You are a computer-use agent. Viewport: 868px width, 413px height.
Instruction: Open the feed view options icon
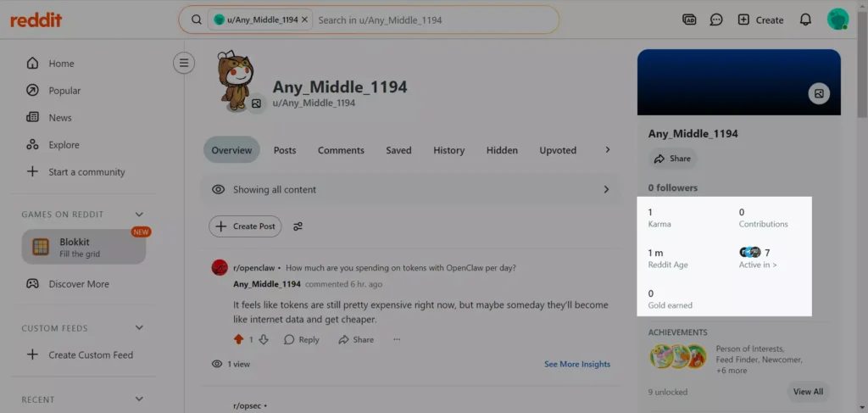coord(298,226)
